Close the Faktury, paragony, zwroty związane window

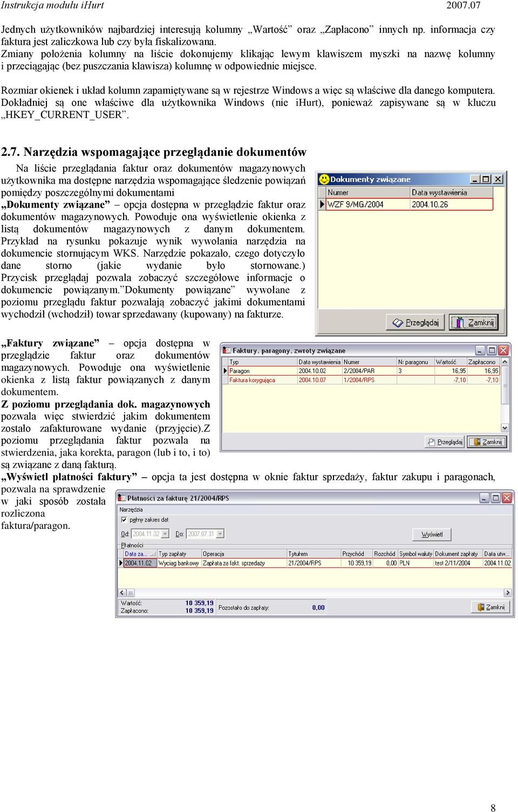point(503,350)
